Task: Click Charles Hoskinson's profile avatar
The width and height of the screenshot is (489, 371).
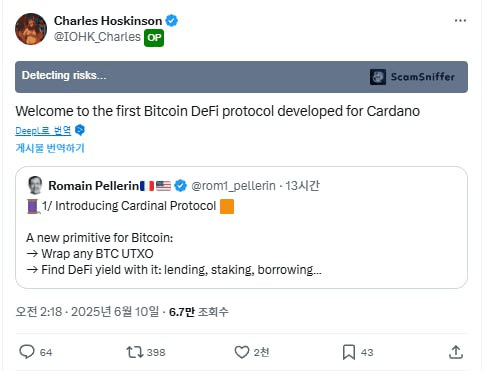Action: 31,29
